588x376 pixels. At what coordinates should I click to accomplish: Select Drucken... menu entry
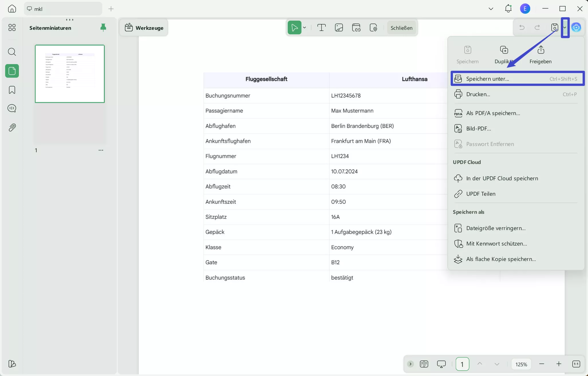[x=516, y=94]
